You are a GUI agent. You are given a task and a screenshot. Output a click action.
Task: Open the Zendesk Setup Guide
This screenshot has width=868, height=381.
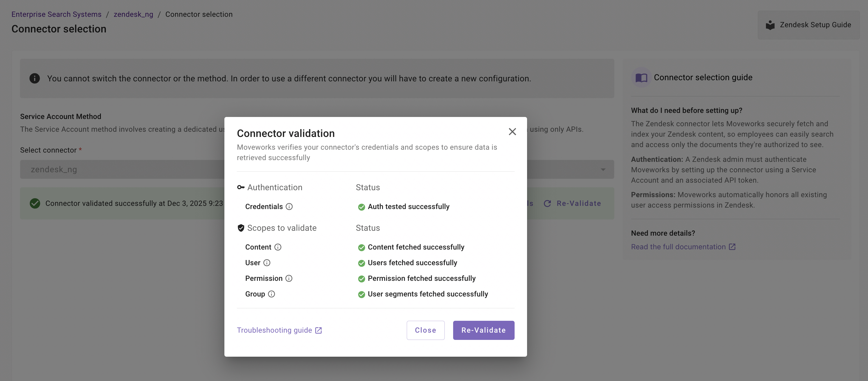click(x=809, y=25)
